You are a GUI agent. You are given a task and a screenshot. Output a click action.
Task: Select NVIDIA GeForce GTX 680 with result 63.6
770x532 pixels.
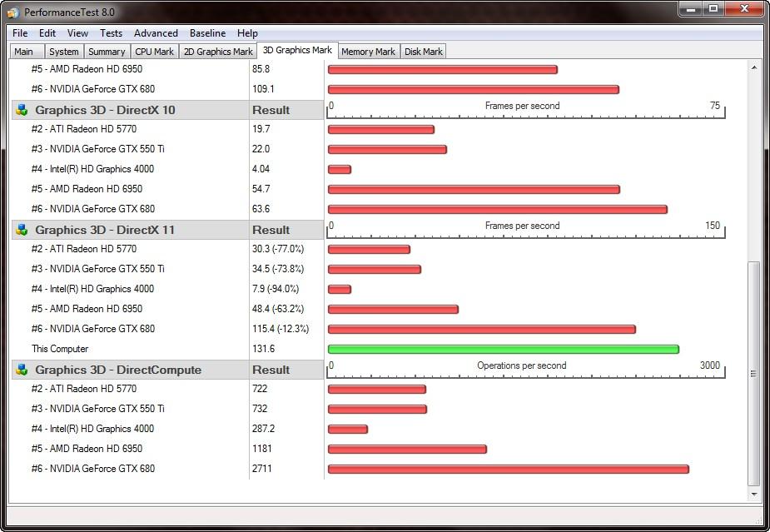click(x=92, y=209)
